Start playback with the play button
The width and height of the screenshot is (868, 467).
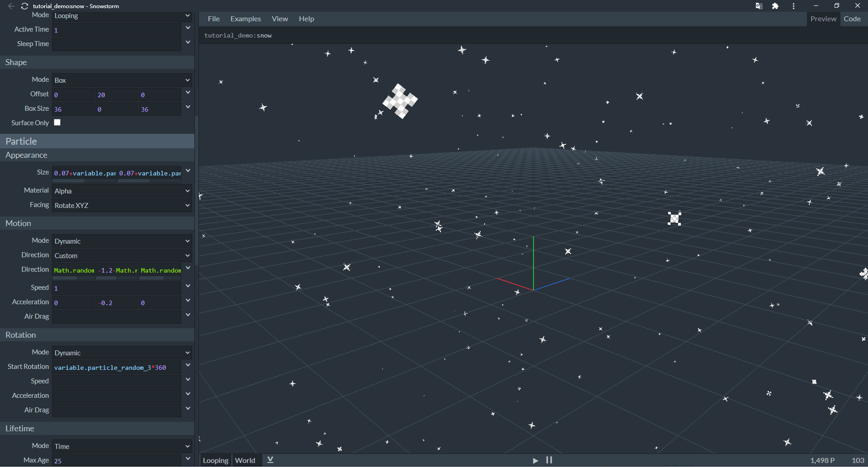tap(535, 460)
